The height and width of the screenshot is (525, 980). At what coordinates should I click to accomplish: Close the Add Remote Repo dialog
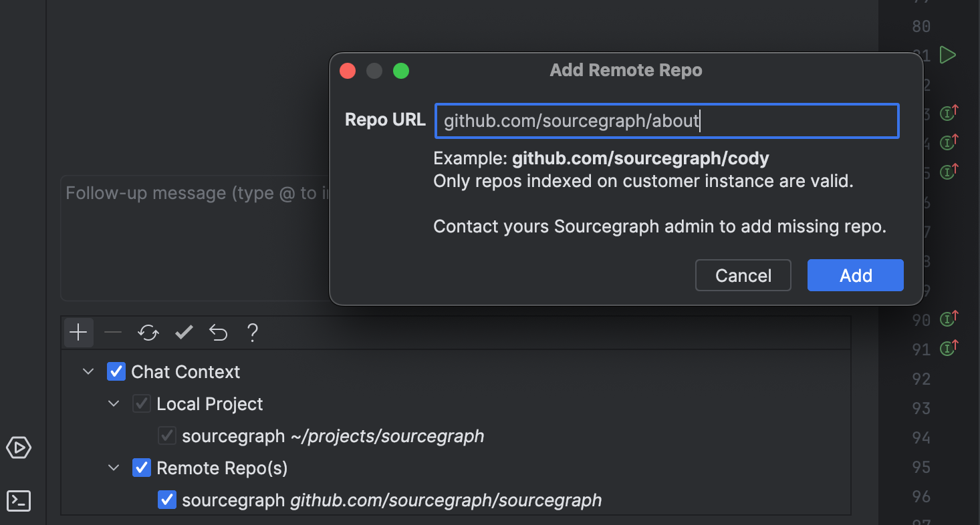tap(348, 71)
